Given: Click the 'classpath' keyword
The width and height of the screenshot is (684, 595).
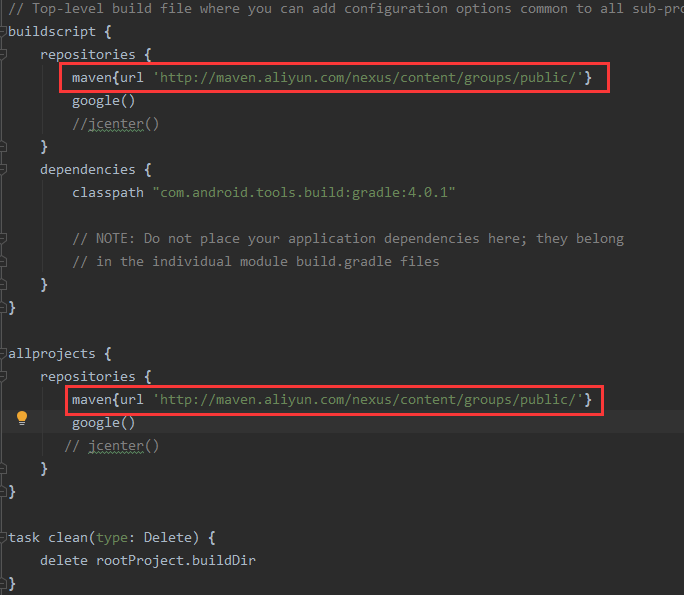Looking at the screenshot, I should pyautogui.click(x=108, y=193).
